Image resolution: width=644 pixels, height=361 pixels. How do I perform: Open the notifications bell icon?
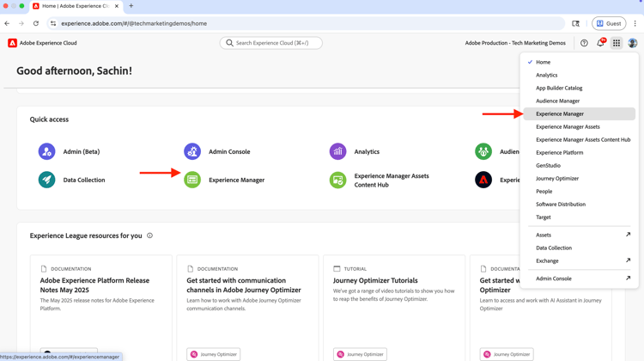click(600, 43)
